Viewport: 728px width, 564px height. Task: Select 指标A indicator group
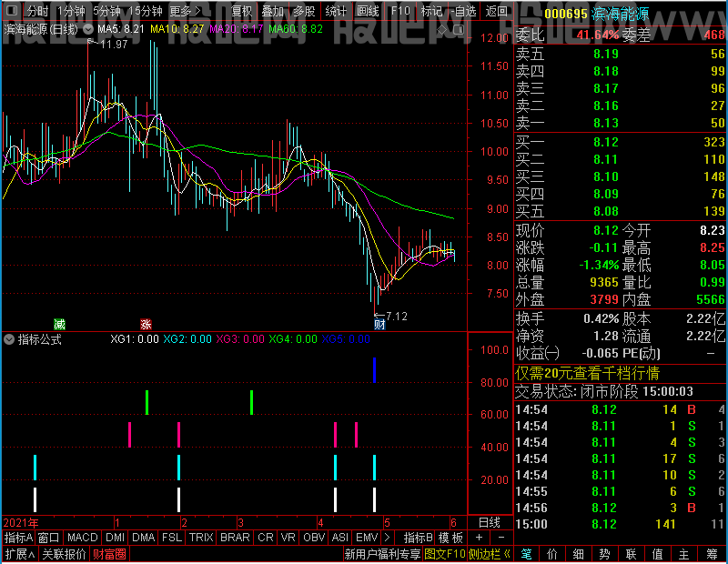pos(18,538)
